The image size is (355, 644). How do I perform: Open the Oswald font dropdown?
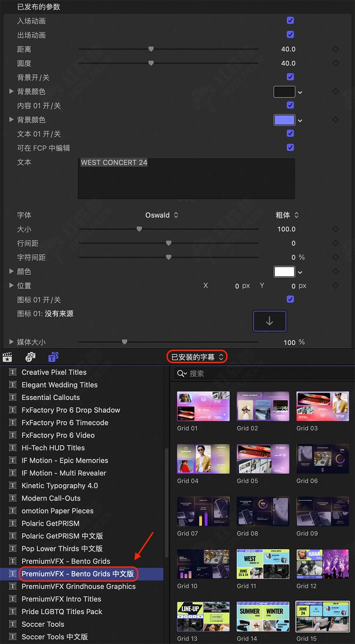coord(162,215)
